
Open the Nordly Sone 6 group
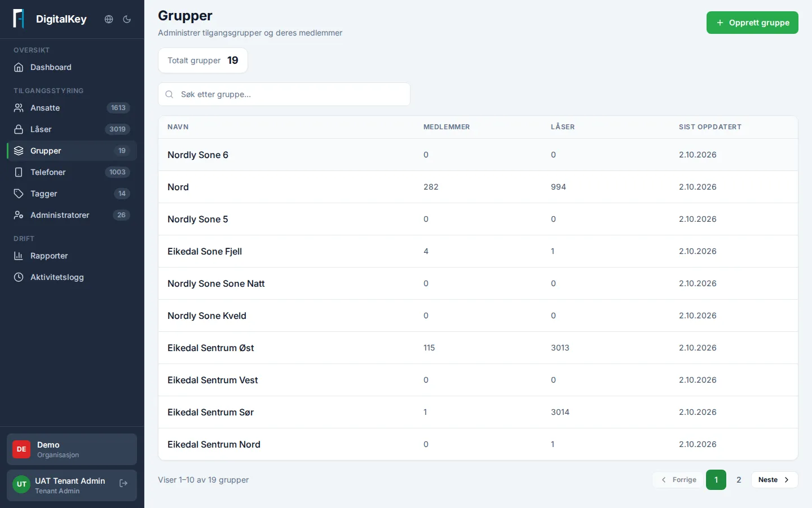478,155
